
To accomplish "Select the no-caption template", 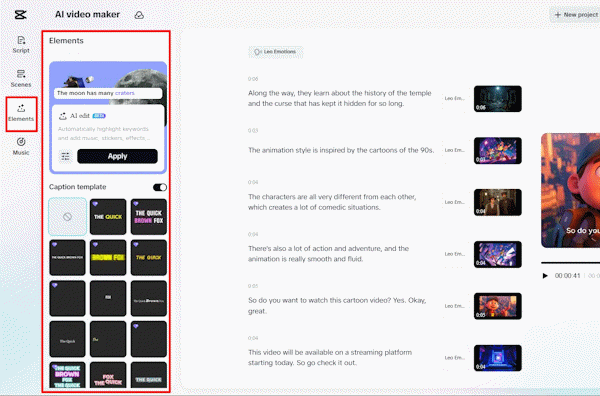I will 67,217.
